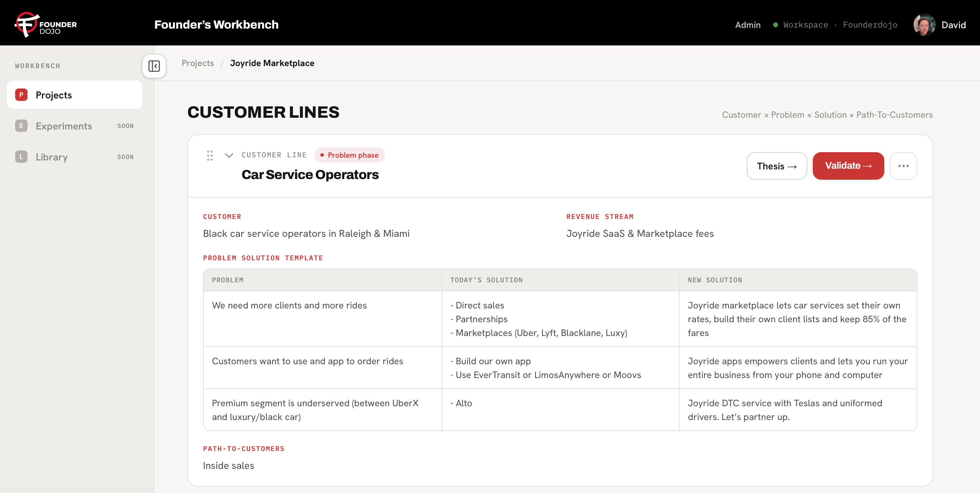Click the SOON tag next to Library
Image resolution: width=980 pixels, height=493 pixels.
click(125, 157)
